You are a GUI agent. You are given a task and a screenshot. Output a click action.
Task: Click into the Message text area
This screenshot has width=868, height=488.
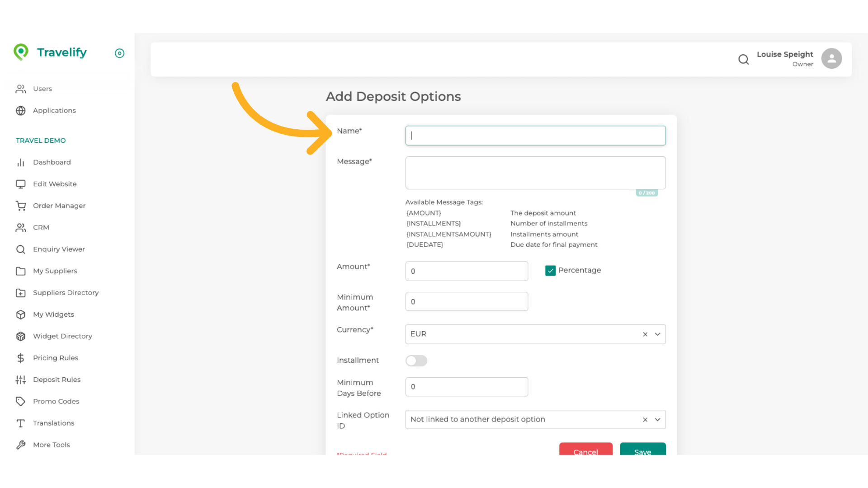click(535, 173)
